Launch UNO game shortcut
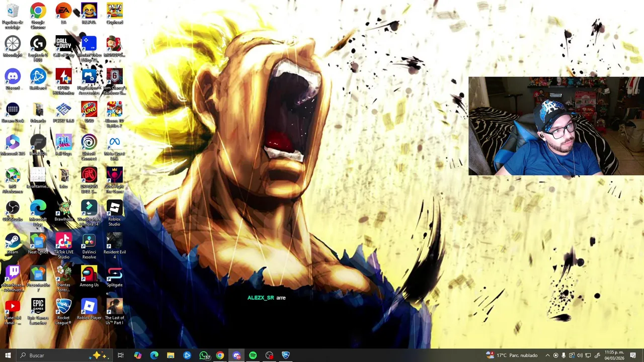644x362 pixels. click(89, 112)
